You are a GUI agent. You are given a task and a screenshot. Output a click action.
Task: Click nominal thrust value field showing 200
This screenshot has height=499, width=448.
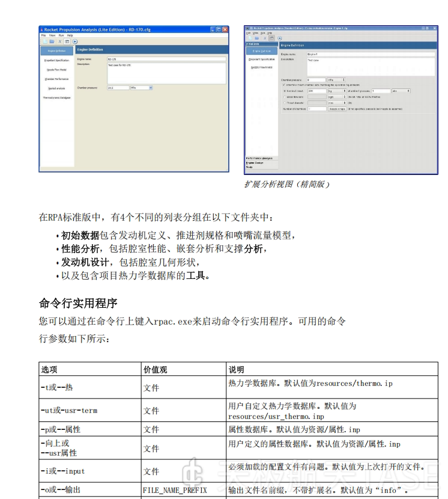[317, 91]
